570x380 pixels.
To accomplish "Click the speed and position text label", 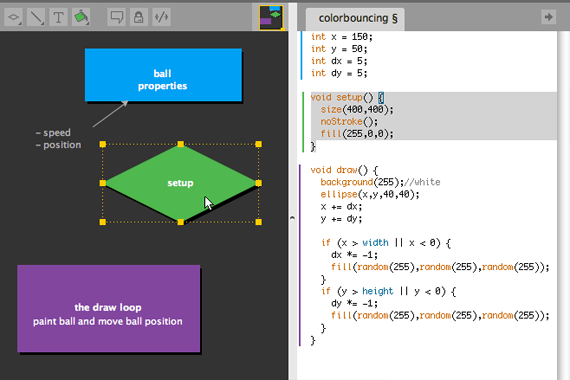I will click(x=58, y=139).
